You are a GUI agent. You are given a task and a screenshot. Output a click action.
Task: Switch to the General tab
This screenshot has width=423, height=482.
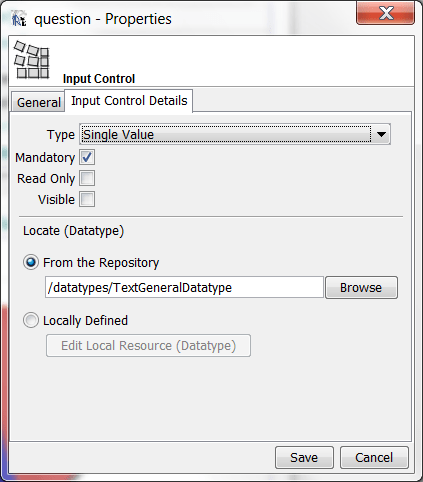coord(38,102)
